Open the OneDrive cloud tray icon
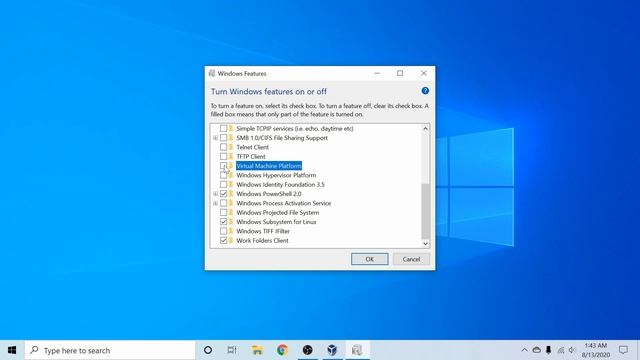640x360 pixels. (537, 350)
